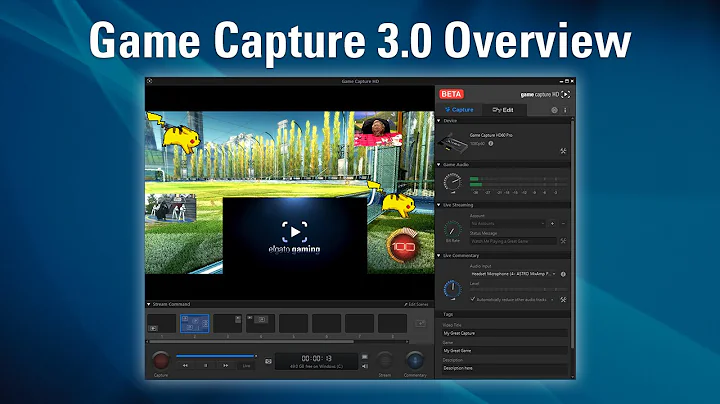Click the Game Audio volume dial
The image size is (720, 404).
(453, 183)
